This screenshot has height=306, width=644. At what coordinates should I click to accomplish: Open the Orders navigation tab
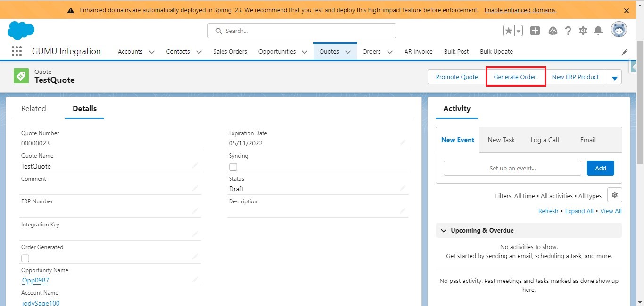point(372,52)
